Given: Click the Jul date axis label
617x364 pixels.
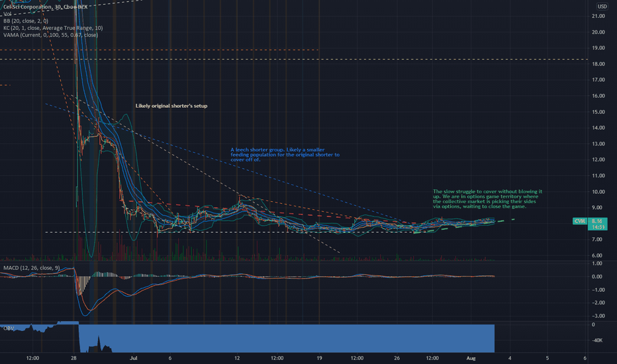Looking at the screenshot, I should pos(134,358).
